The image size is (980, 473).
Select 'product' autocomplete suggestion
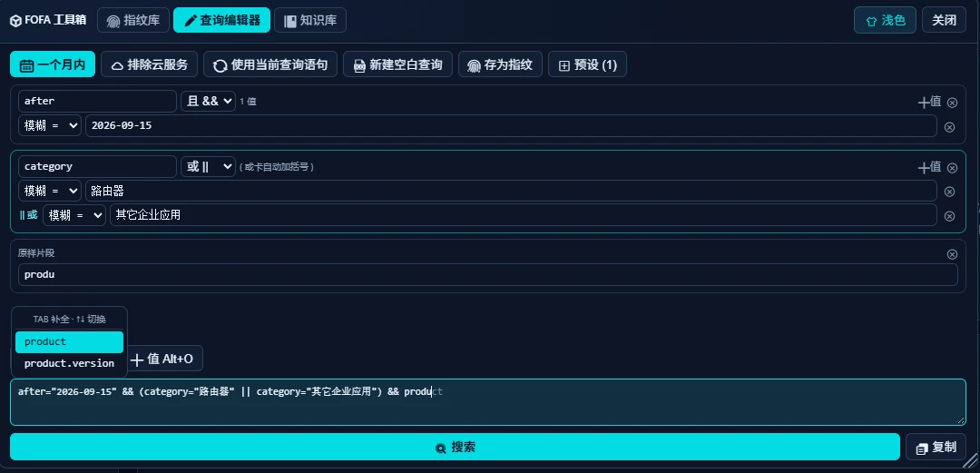click(x=69, y=341)
